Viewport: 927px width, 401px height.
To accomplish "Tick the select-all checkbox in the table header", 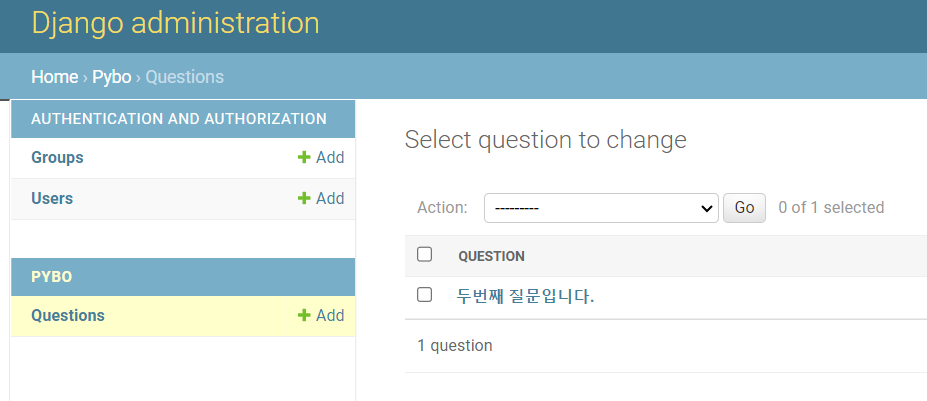I will click(424, 255).
